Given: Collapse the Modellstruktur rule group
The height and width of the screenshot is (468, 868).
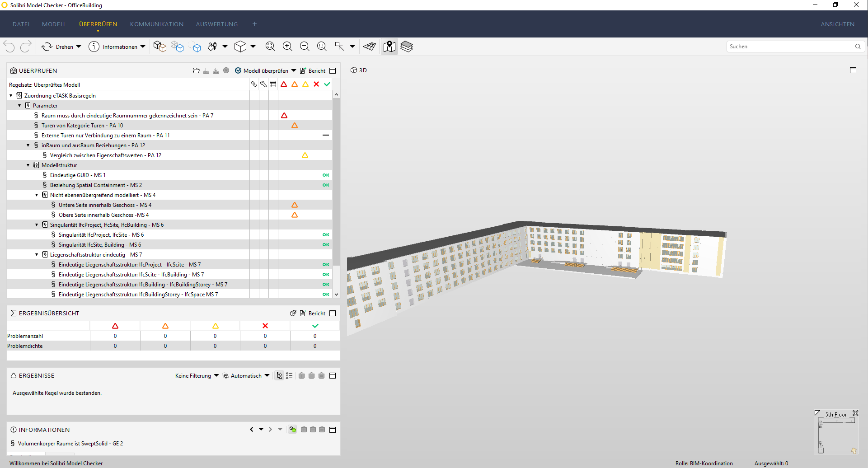Looking at the screenshot, I should (x=28, y=165).
